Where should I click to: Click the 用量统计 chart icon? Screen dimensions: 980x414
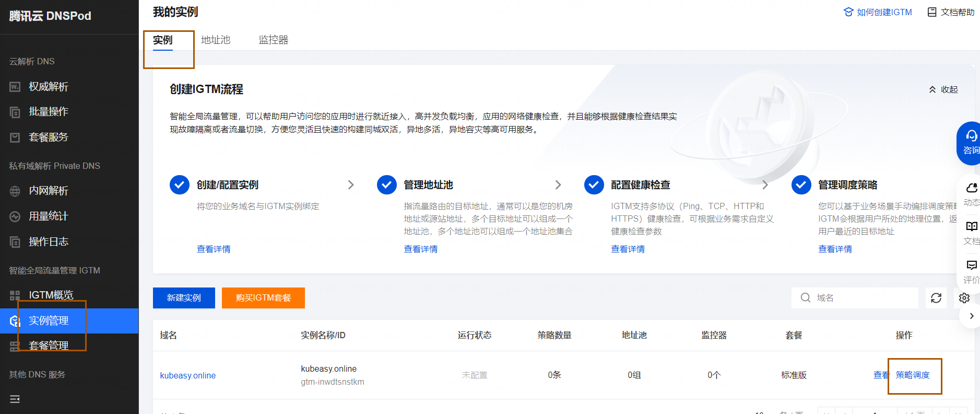[x=15, y=216]
